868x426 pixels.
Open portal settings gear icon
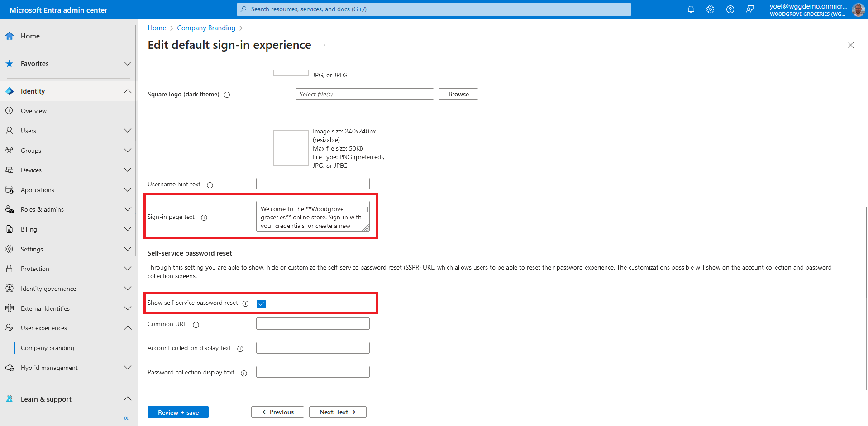pos(710,9)
